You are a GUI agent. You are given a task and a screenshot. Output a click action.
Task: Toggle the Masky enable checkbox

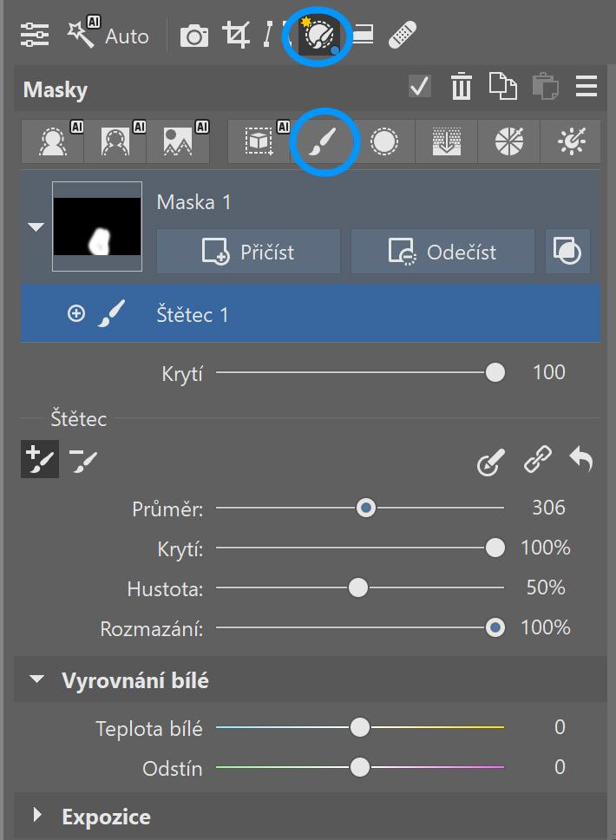(x=420, y=87)
